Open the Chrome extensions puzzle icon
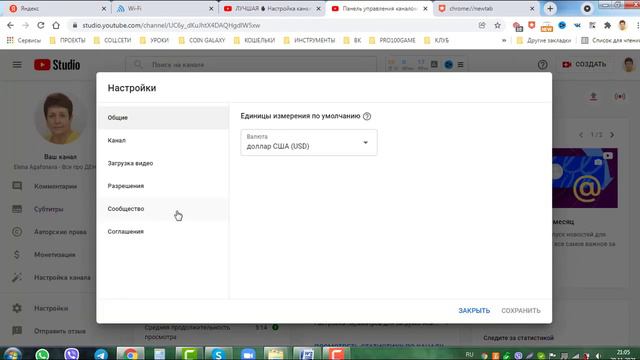This screenshot has height=360, width=640. 607,25
